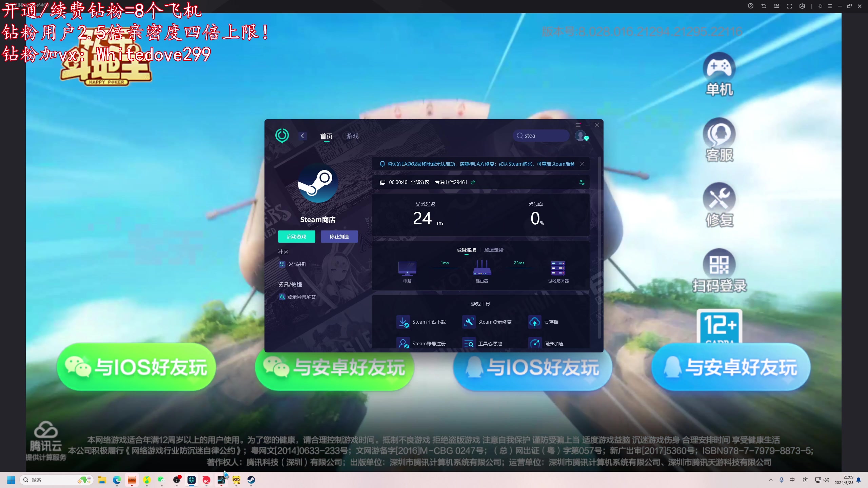
Task: Switch the server node via swap arrows
Action: pos(473,182)
